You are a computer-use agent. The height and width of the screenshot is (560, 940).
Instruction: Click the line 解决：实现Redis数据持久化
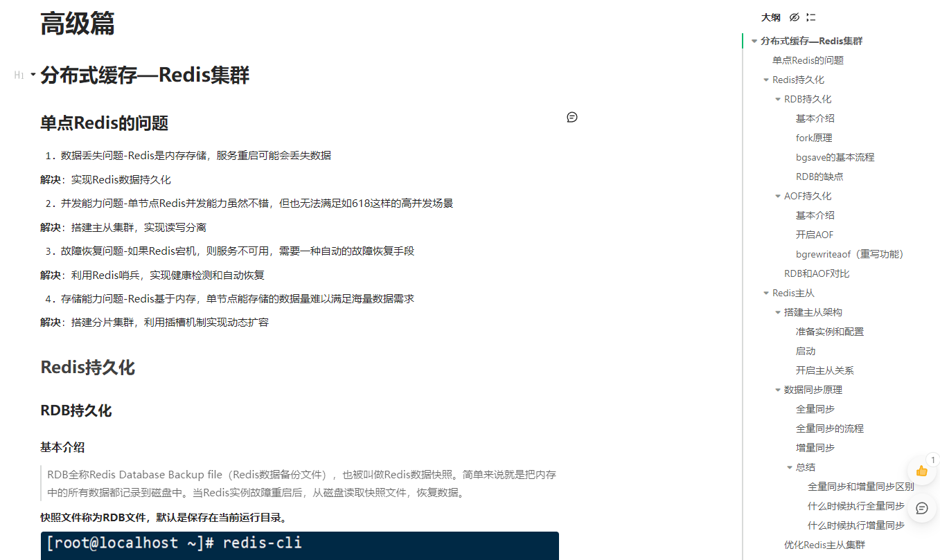105,180
